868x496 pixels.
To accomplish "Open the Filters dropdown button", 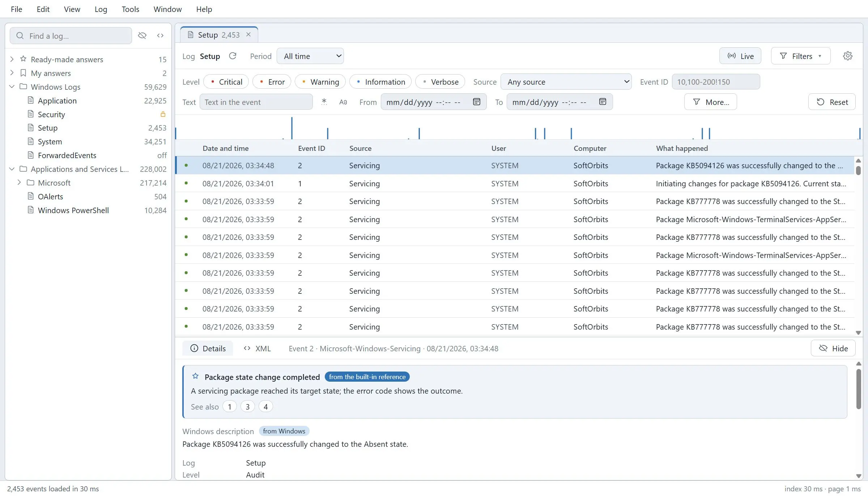I will 801,56.
